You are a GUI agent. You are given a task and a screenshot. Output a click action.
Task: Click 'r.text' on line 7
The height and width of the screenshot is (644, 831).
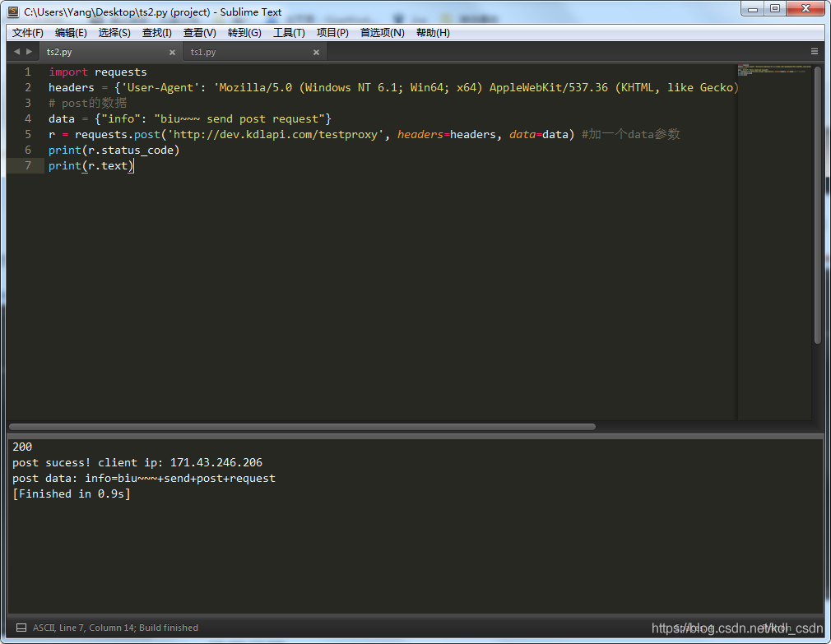coord(108,166)
